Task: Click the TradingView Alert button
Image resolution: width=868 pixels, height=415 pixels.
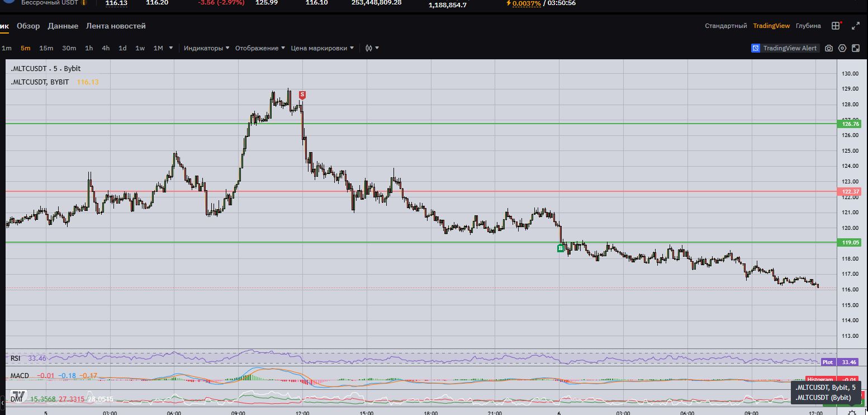Action: (x=785, y=48)
